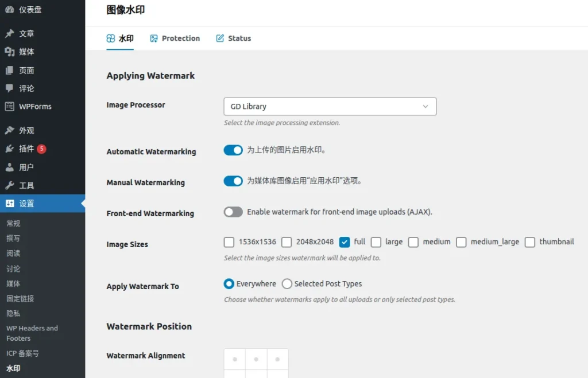Pick the top-left watermark alignment cell
588x378 pixels.
coord(234,358)
